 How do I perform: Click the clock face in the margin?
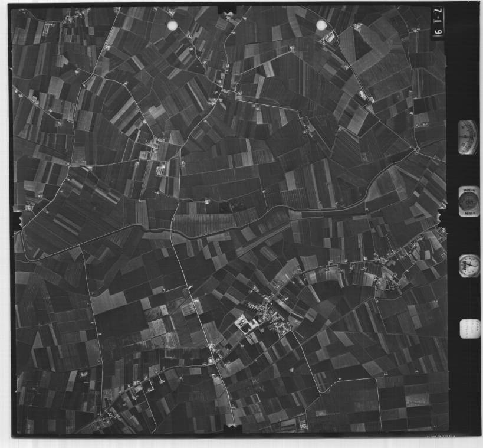coord(469,266)
